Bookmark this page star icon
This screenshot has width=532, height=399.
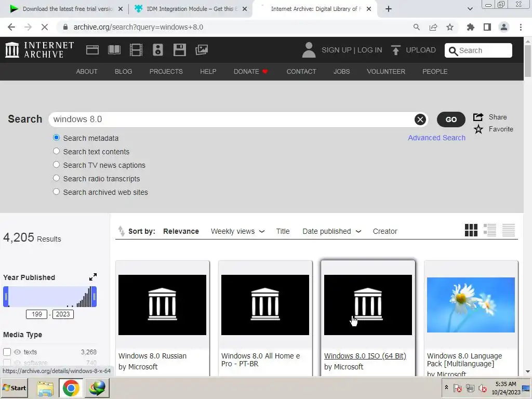(x=450, y=27)
